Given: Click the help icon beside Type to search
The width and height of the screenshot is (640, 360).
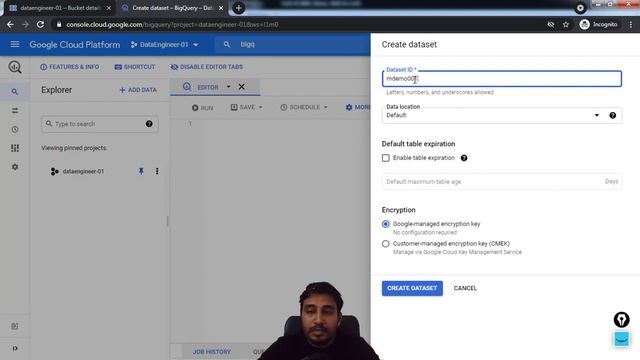Looking at the screenshot, I should 149,124.
